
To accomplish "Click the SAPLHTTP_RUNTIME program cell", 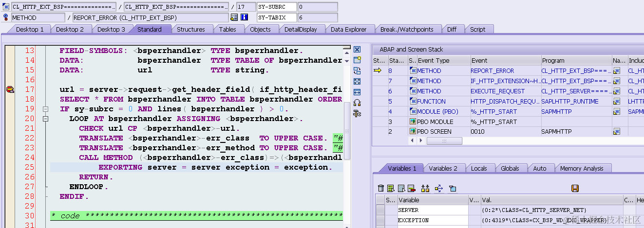I will coord(576,102).
